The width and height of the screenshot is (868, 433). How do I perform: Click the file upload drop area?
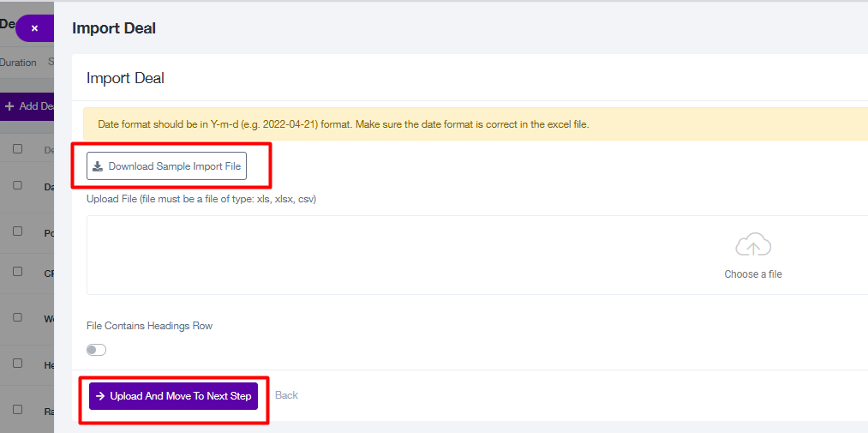[x=477, y=256]
